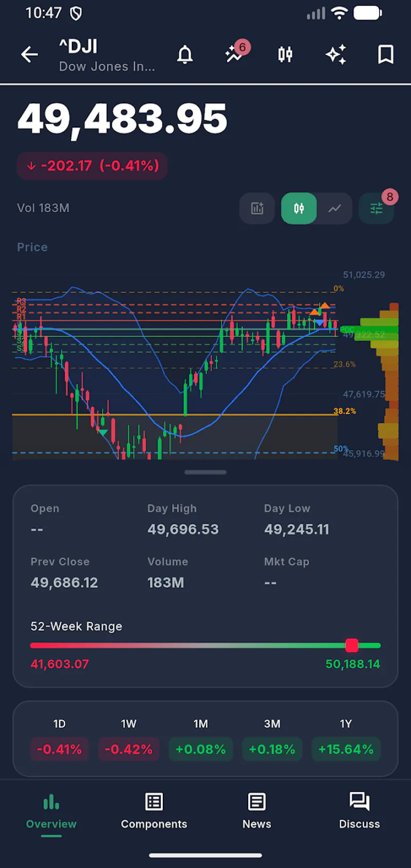Tap the shield icon in status bar
The height and width of the screenshot is (868, 411).
pyautogui.click(x=76, y=14)
